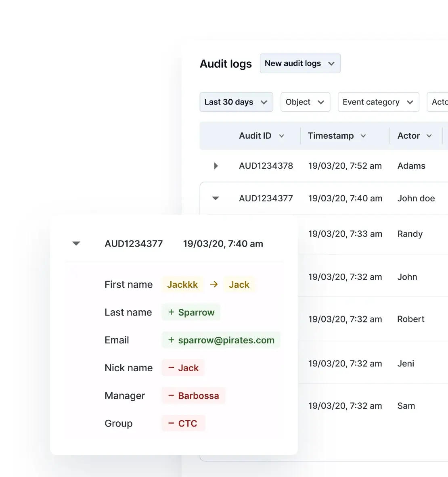Click the change arrow between Jackkk and Jack
The image size is (448, 477).
click(x=214, y=284)
